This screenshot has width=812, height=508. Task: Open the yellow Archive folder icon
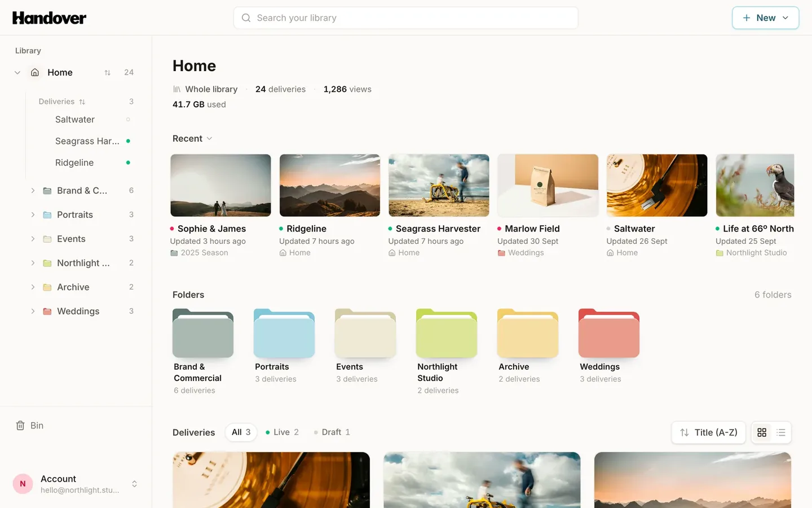528,333
